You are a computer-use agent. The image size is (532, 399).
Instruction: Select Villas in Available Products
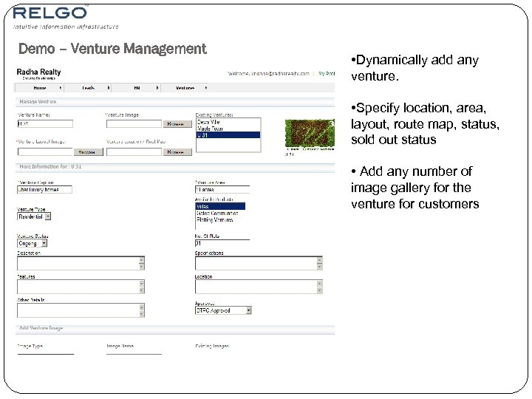[x=220, y=206]
